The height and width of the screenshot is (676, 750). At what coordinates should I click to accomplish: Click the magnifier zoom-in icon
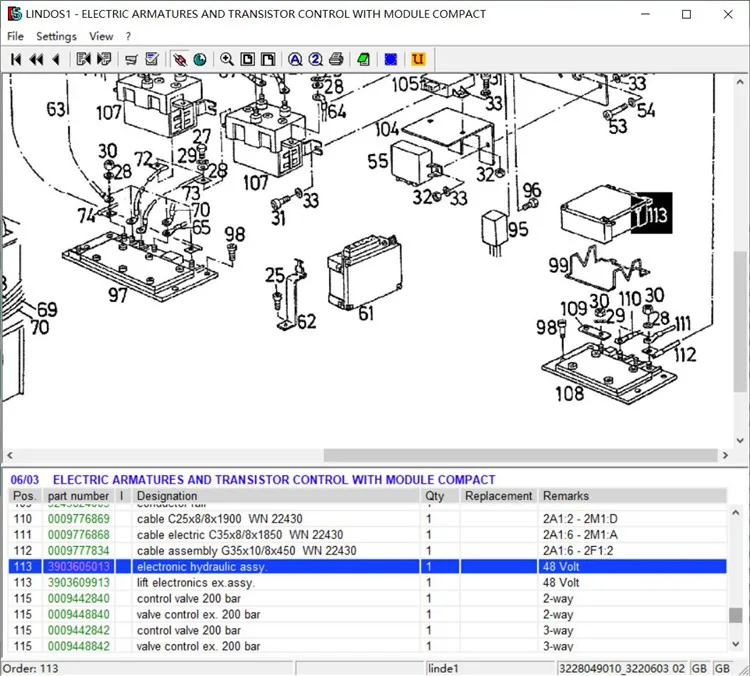(x=227, y=59)
